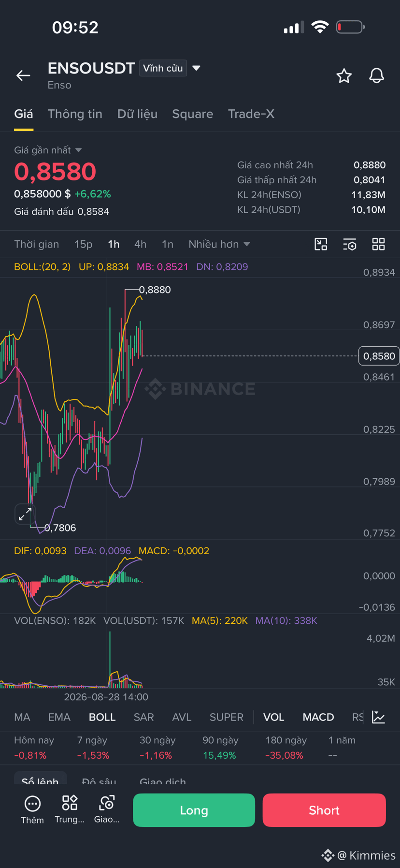This screenshot has height=868, width=400.
Task: Toggle MACD sub-indicator
Action: [318, 717]
